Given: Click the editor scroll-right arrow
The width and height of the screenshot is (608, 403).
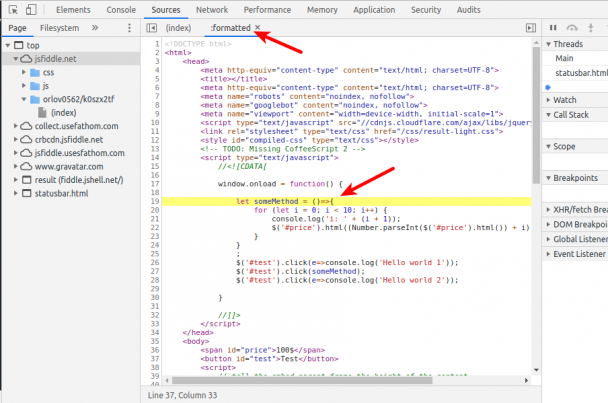Looking at the screenshot, I should pyautogui.click(x=526, y=381).
